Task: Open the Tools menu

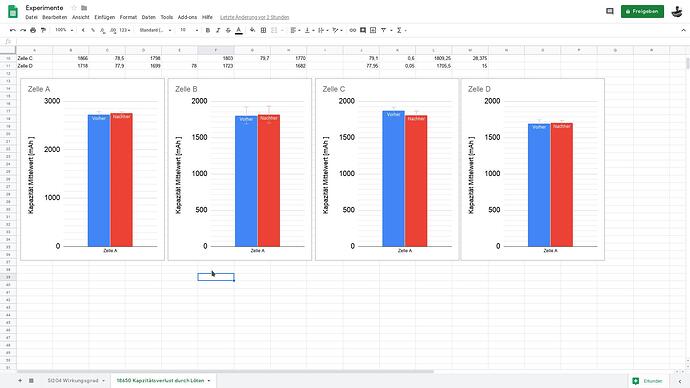Action: coord(166,17)
